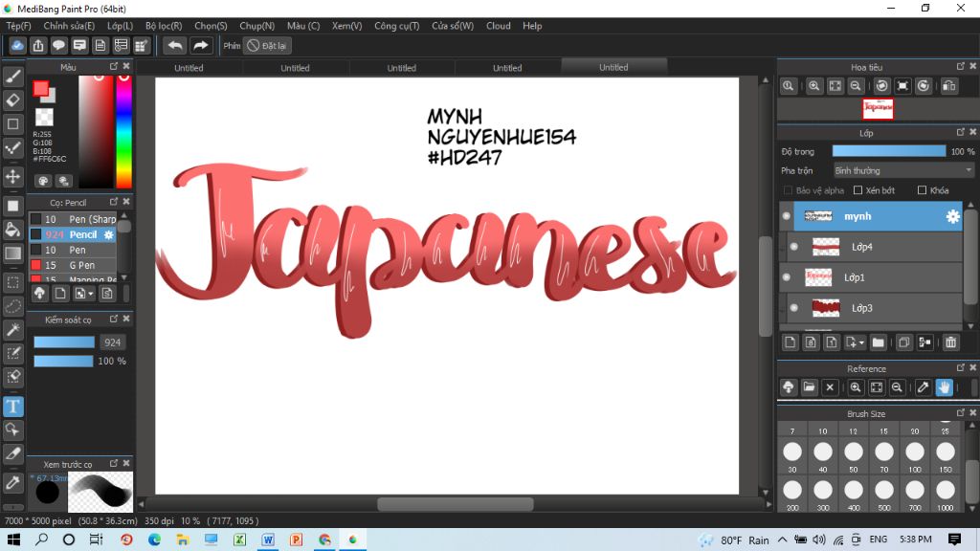This screenshot has width=980, height=551.
Task: Flip the canvas view in Navigator
Action: tap(948, 86)
